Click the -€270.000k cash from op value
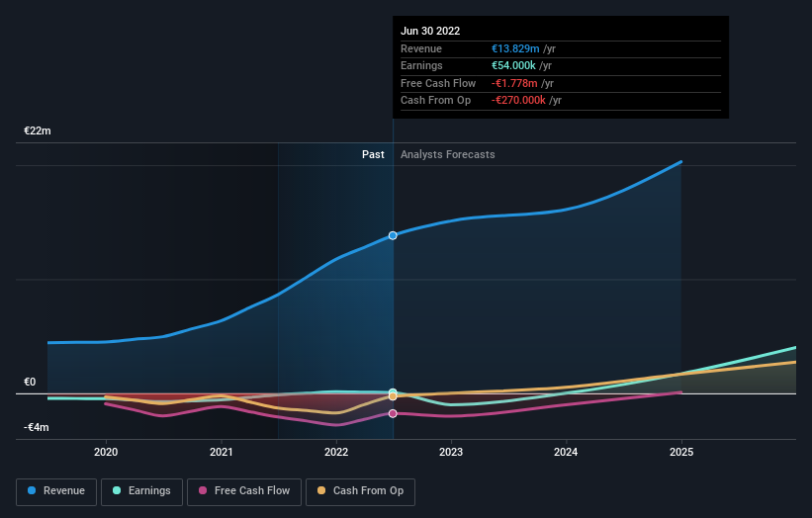 point(518,101)
